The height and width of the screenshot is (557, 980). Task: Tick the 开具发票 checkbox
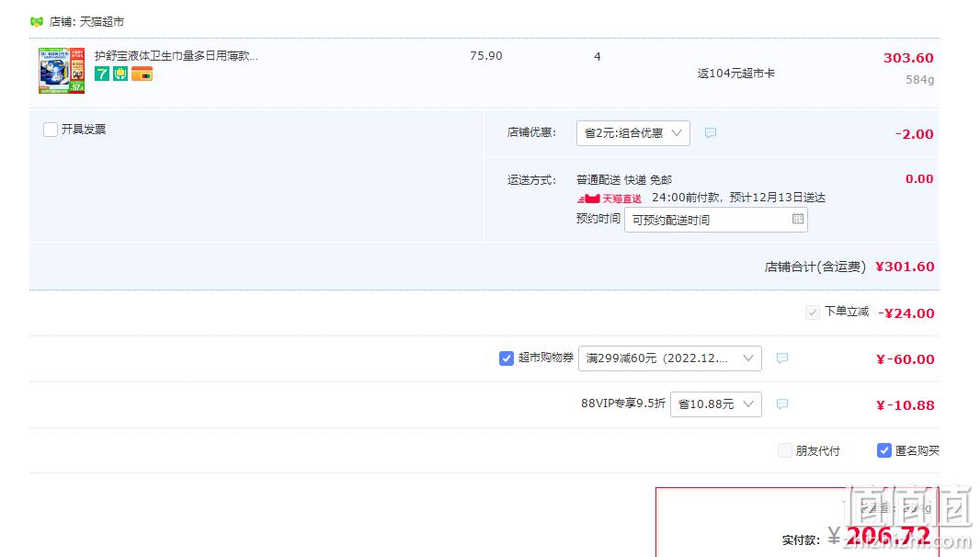(x=51, y=130)
